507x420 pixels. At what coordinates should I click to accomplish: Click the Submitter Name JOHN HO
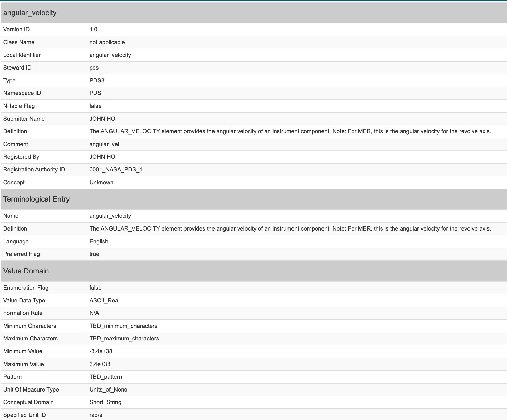point(102,119)
